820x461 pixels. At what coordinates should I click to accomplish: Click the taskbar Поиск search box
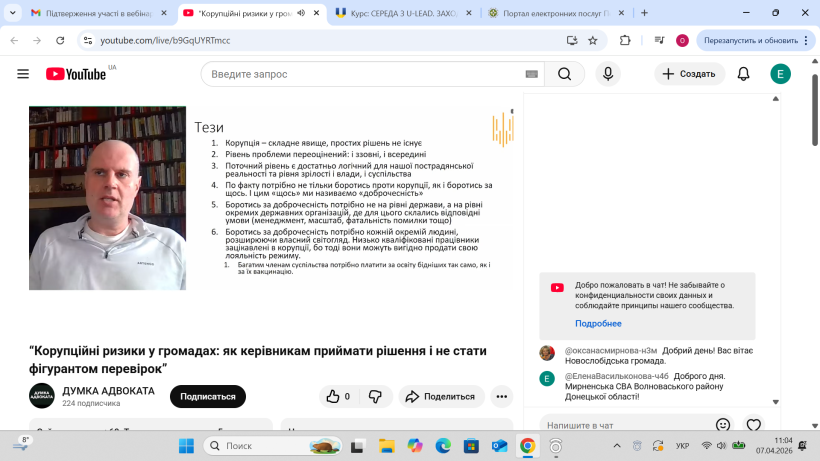click(273, 446)
